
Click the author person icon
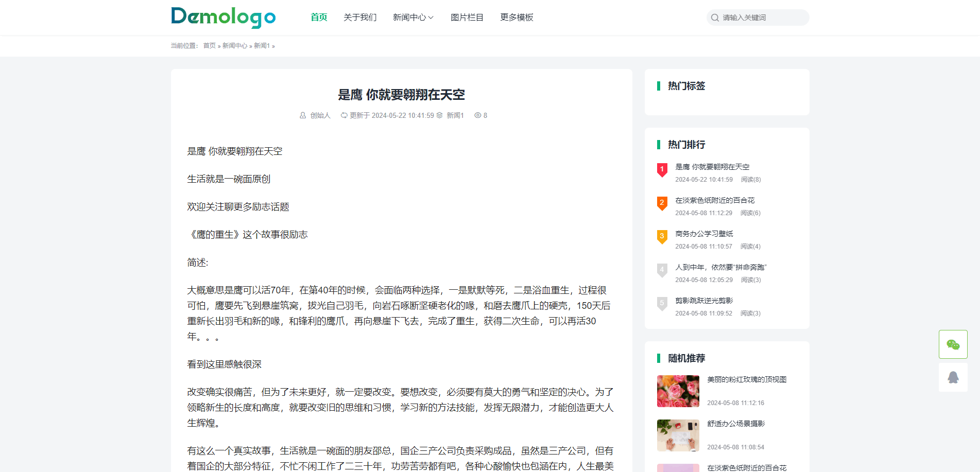[303, 115]
